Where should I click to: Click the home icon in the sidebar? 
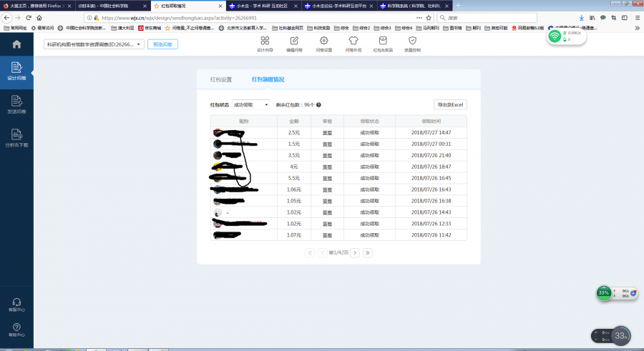pos(16,44)
